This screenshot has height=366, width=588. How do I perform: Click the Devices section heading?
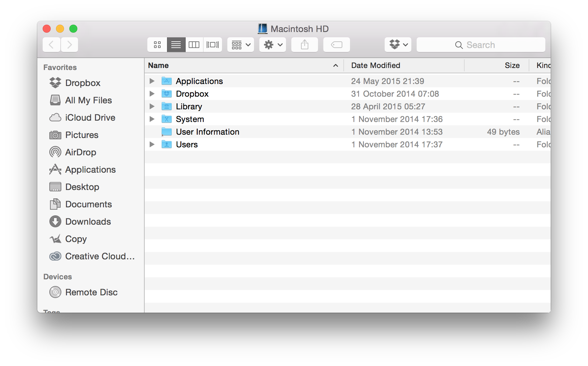click(x=58, y=277)
